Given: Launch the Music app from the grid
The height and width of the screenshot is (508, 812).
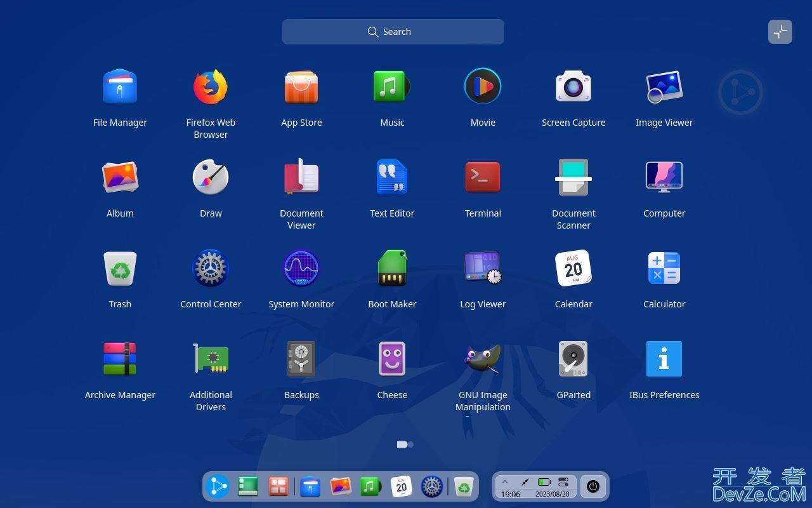Looking at the screenshot, I should [392, 87].
